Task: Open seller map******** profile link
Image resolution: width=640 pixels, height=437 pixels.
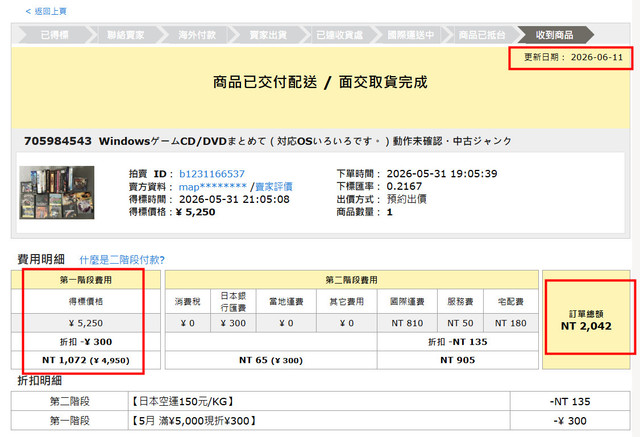Action: click(213, 187)
